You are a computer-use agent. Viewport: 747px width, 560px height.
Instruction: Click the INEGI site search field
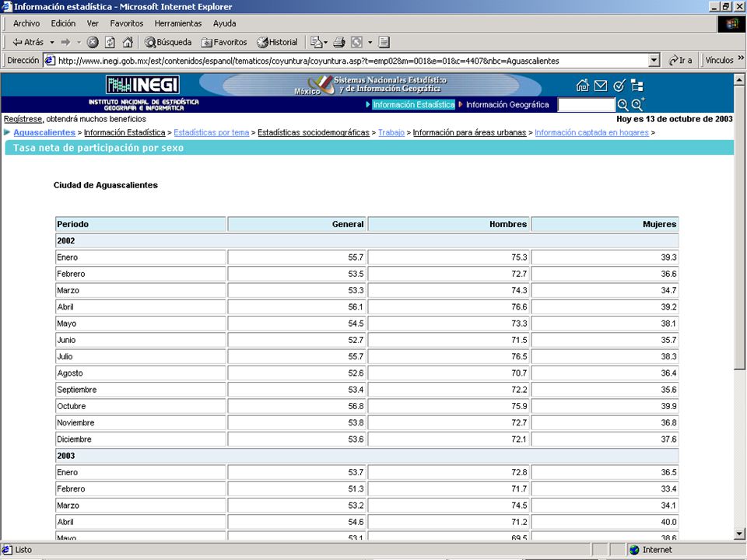click(x=587, y=105)
